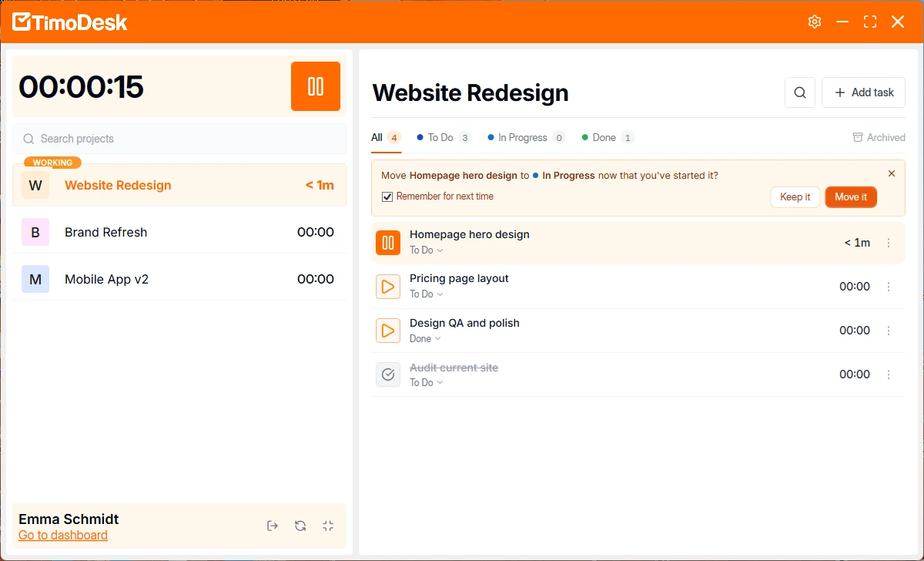Click into the Search projects field
The width and height of the screenshot is (924, 561).
pos(179,139)
